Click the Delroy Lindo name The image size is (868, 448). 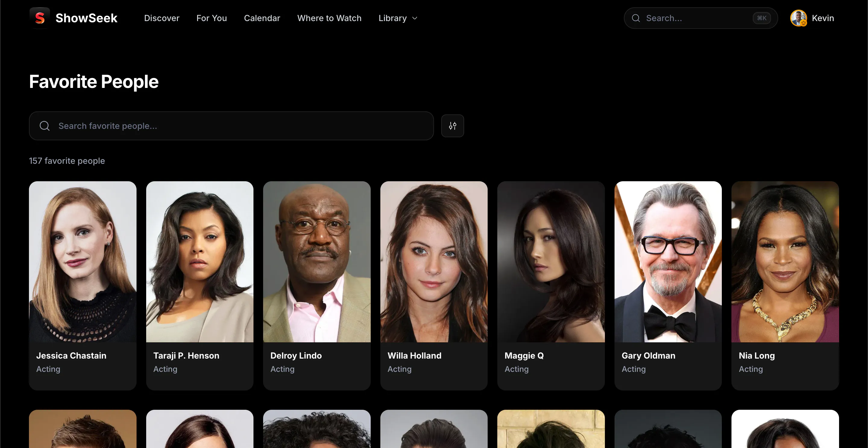click(296, 356)
